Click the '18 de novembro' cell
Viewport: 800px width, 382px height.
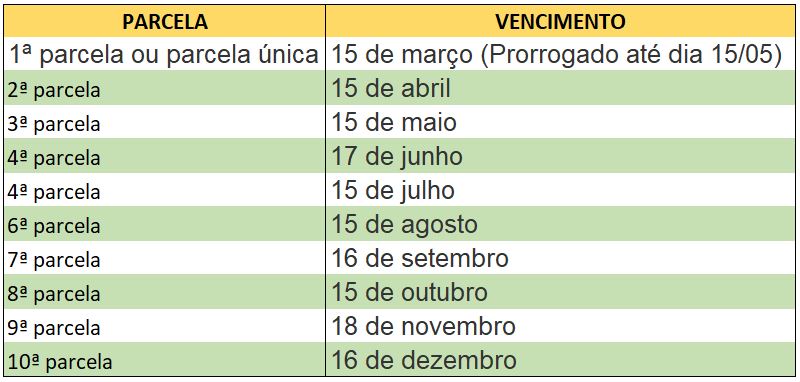560,325
